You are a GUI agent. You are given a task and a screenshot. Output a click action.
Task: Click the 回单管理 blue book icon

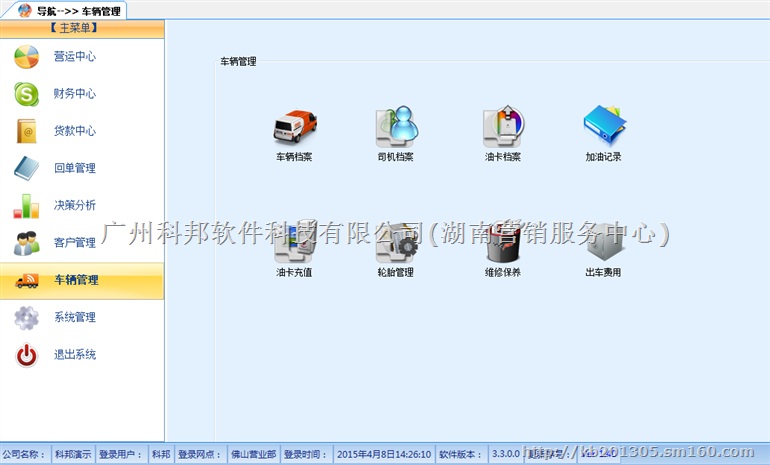pyautogui.click(x=27, y=168)
